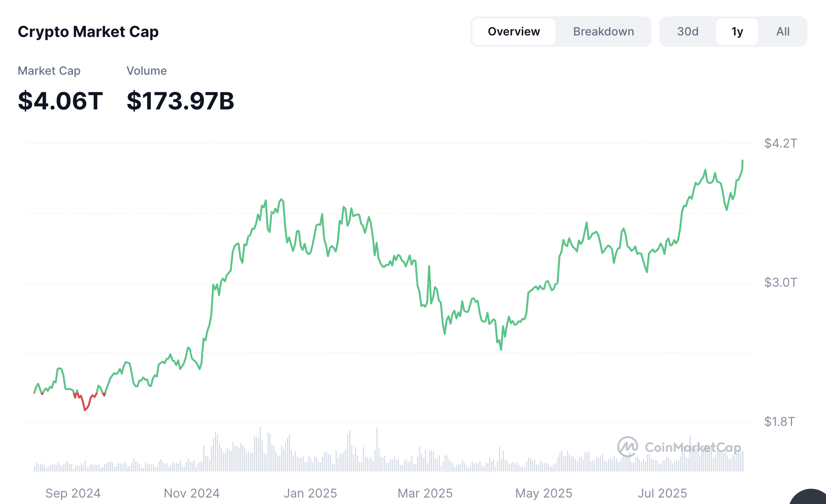Click the CoinMarketCap logo icon watermark
The width and height of the screenshot is (826, 504).
[x=627, y=446]
